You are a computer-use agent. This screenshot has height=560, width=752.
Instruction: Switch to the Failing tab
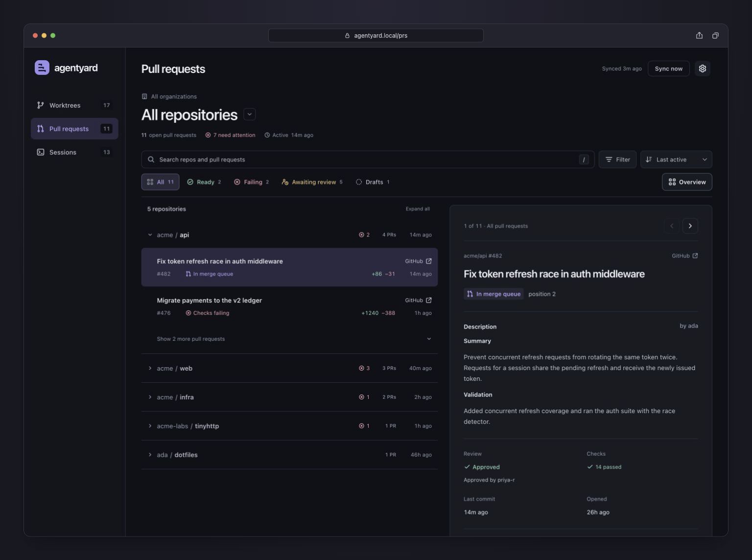tap(252, 182)
